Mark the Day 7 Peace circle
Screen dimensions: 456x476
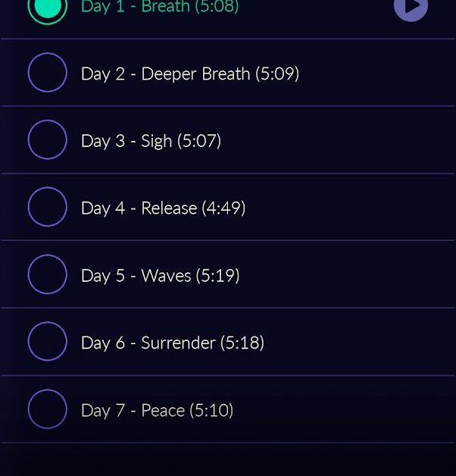[x=47, y=409]
